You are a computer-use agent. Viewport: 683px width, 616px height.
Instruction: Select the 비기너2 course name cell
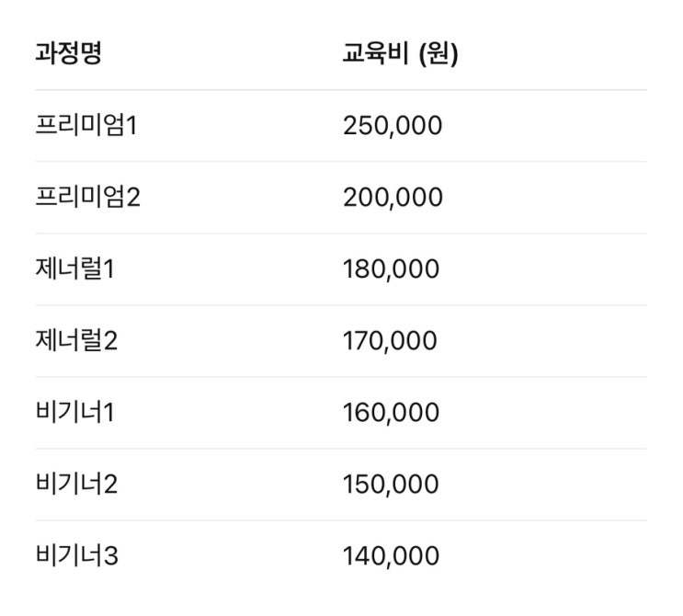click(77, 485)
